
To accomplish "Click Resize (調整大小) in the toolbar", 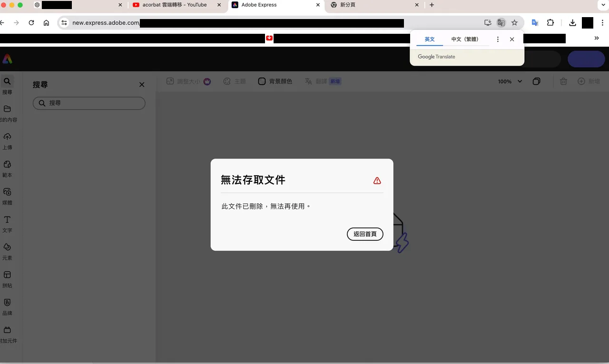I will (x=188, y=81).
